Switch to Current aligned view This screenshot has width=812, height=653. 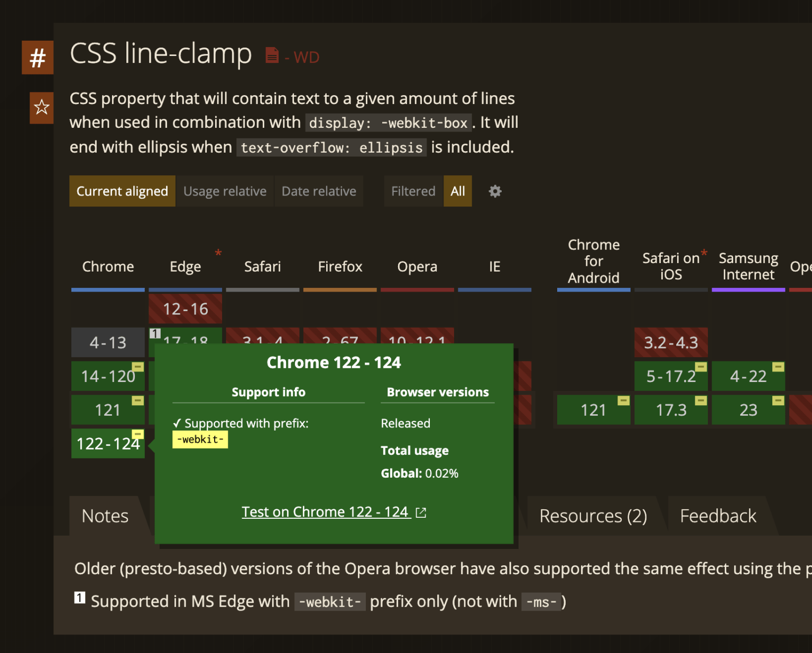pyautogui.click(x=122, y=191)
